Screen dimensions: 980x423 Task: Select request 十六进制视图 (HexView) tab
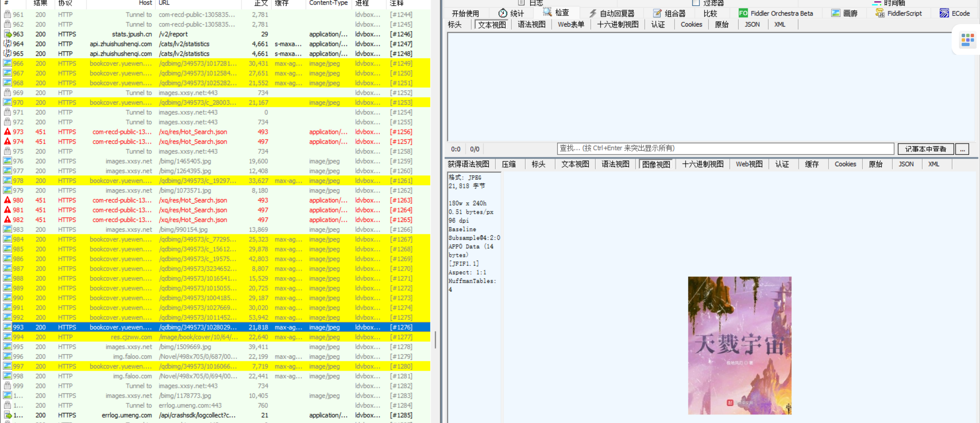click(617, 25)
